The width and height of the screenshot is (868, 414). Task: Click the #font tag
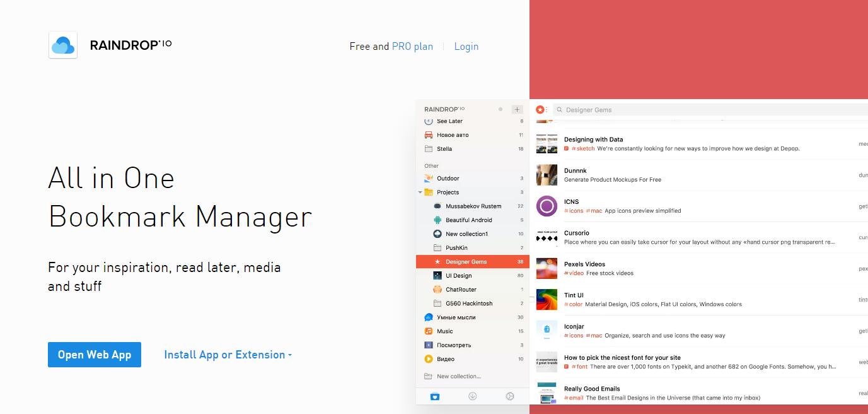click(x=579, y=367)
